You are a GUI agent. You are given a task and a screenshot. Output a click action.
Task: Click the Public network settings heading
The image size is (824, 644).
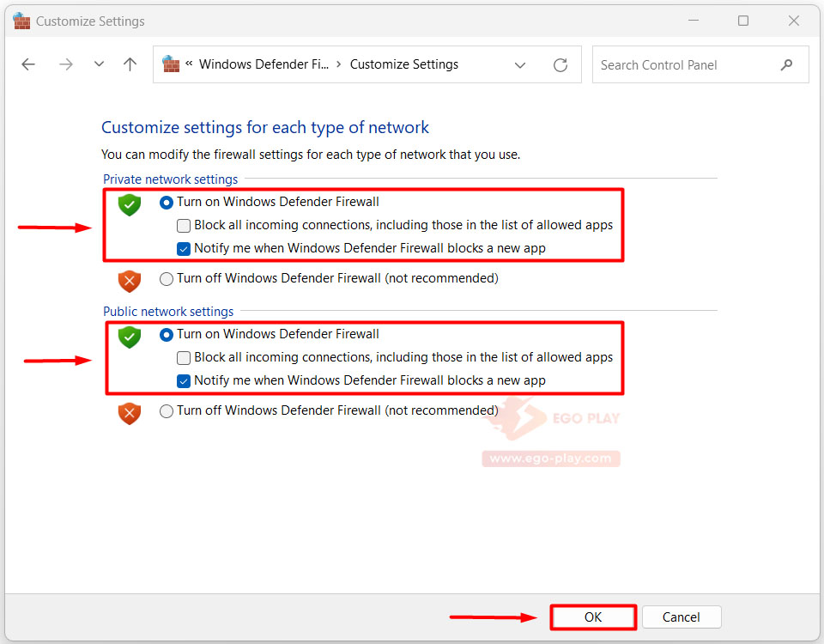pyautogui.click(x=168, y=311)
